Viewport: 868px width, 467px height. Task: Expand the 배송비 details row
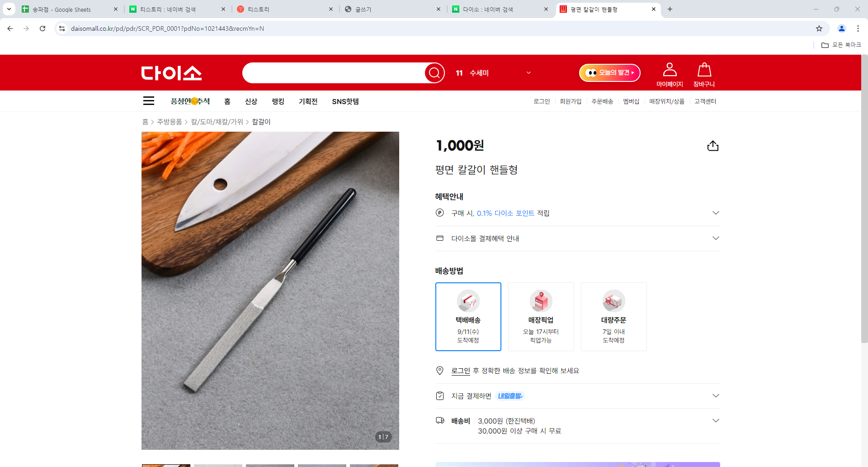(577, 426)
